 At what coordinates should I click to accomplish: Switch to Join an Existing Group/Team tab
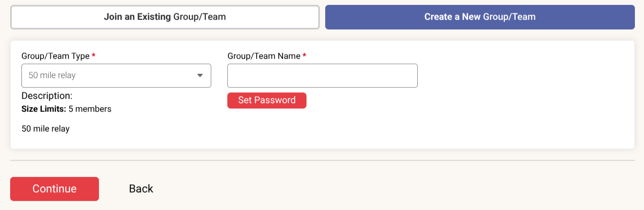coord(165,17)
